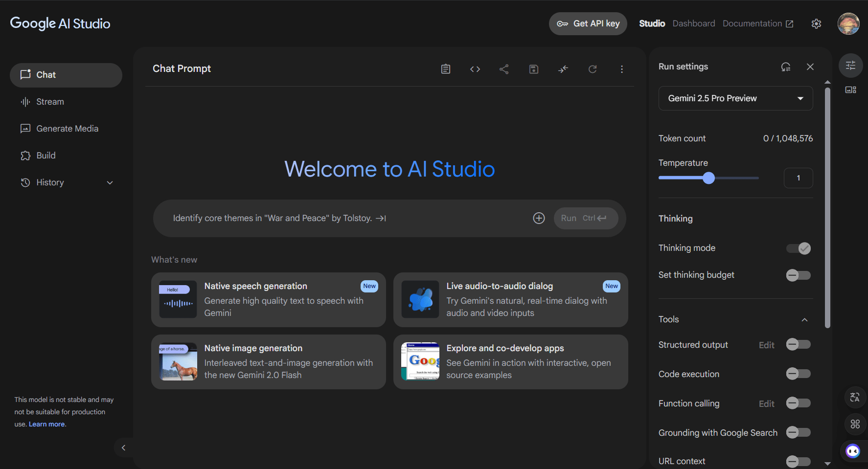Open the Live audio-to-audio dialog card

(511, 300)
